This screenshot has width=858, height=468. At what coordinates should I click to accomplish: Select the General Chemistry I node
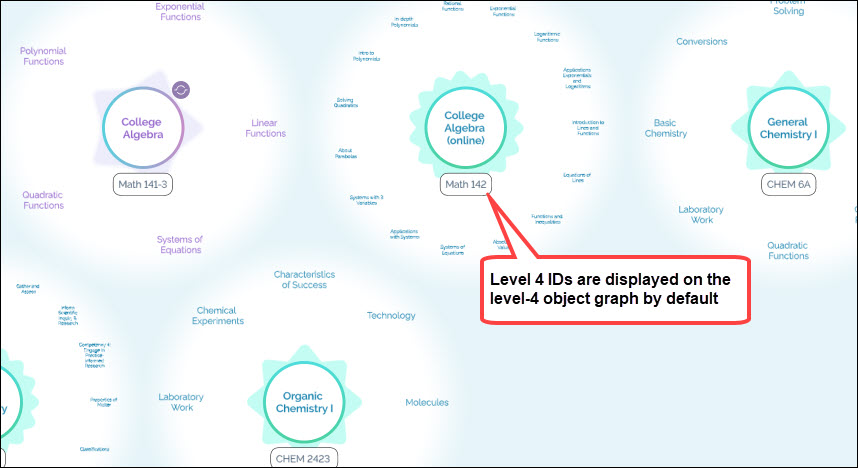[788, 127]
